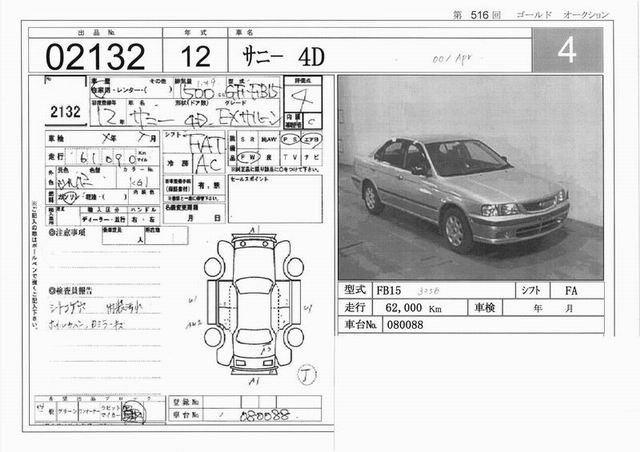Click the handwritten FAT shift entry
The image size is (640, 452).
207,144
